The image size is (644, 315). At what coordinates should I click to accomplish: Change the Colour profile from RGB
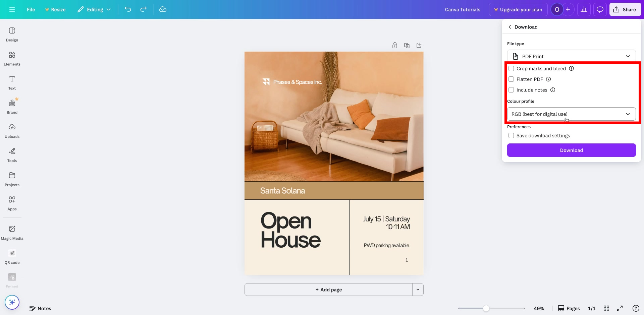pyautogui.click(x=571, y=114)
